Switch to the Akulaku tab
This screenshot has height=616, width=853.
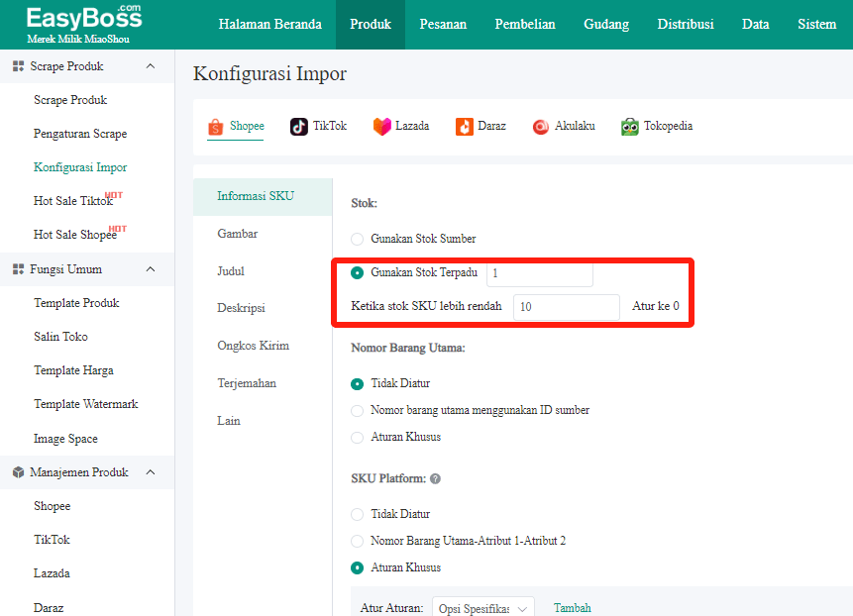pyautogui.click(x=564, y=127)
